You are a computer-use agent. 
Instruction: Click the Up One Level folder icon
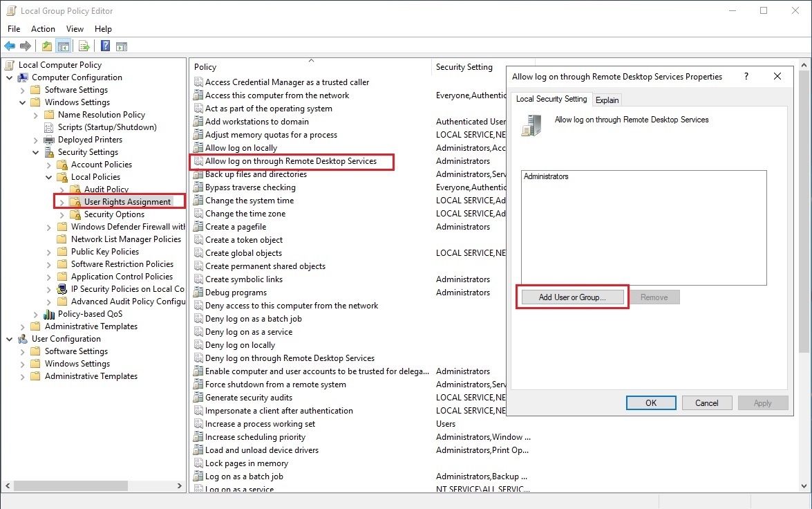[x=46, y=46]
